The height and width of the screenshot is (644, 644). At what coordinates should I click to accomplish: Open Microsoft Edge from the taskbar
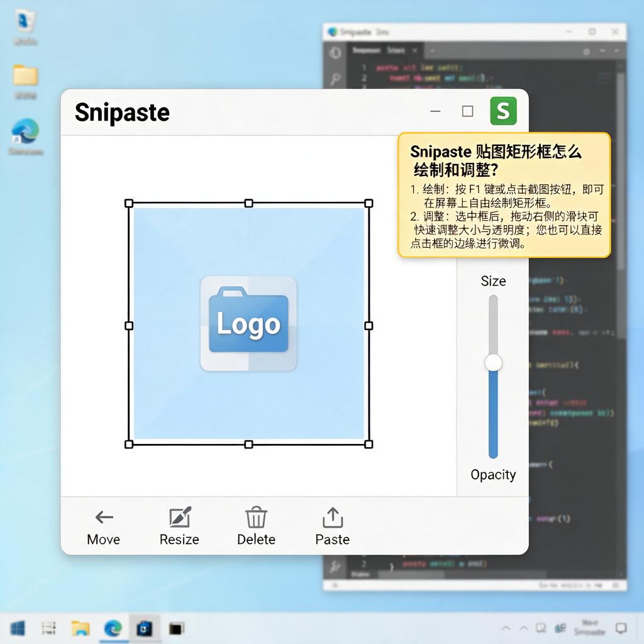[x=113, y=628]
